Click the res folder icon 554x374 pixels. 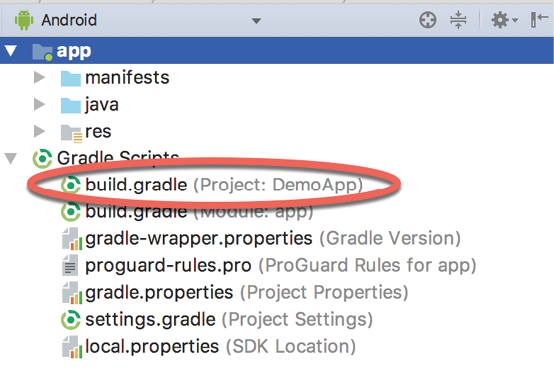click(71, 133)
